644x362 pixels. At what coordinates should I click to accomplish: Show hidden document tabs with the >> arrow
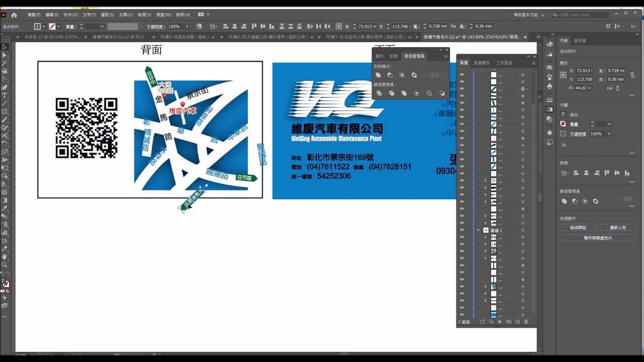(538, 37)
